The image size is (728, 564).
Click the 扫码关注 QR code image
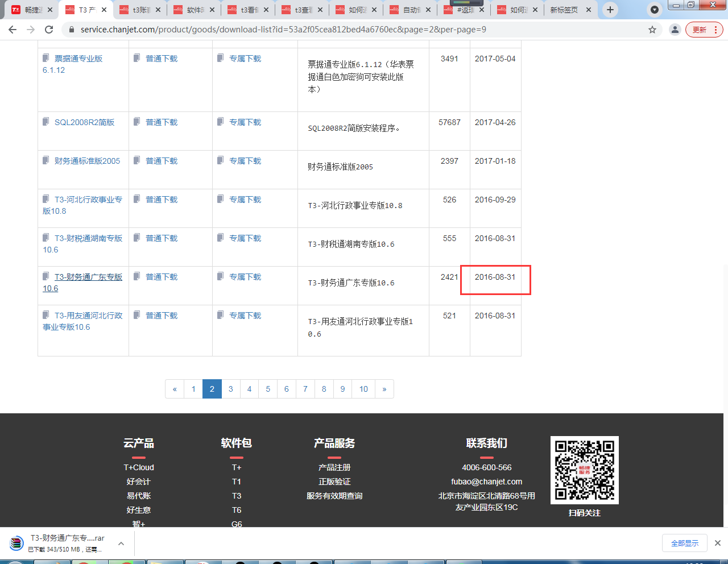[x=585, y=470]
